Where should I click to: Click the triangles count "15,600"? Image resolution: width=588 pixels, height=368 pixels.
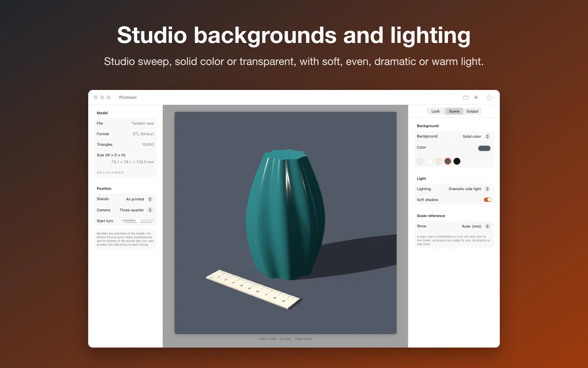click(148, 145)
